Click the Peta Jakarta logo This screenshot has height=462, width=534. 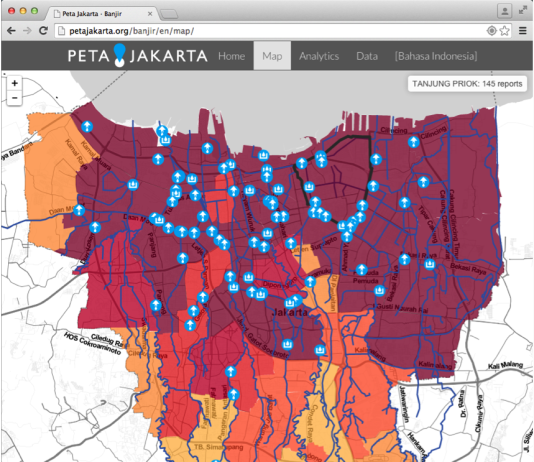coord(137,55)
